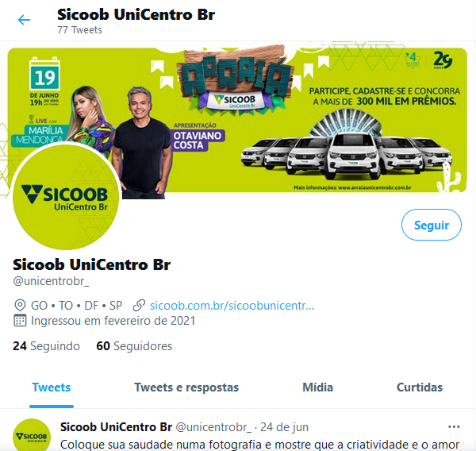This screenshot has height=451, width=476.
Task: Switch to Tweets e respostas tab
Action: [186, 387]
